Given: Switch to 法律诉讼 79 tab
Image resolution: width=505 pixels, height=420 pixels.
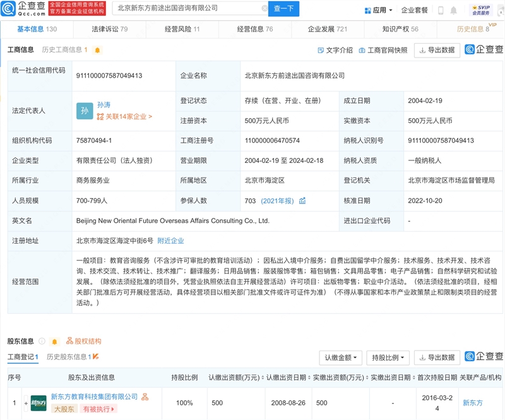Looking at the screenshot, I should click(x=109, y=29).
